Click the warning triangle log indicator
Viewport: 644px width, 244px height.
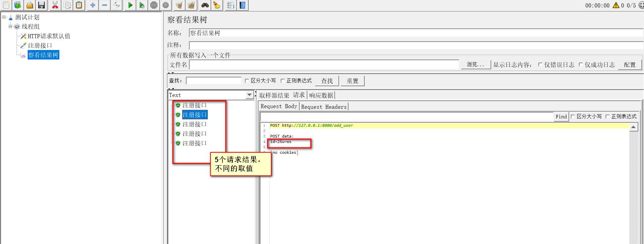pos(616,5)
